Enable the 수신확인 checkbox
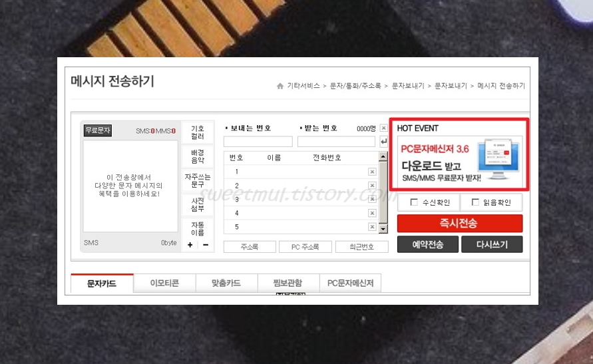Screen dimensions: 593x364 click(x=414, y=202)
